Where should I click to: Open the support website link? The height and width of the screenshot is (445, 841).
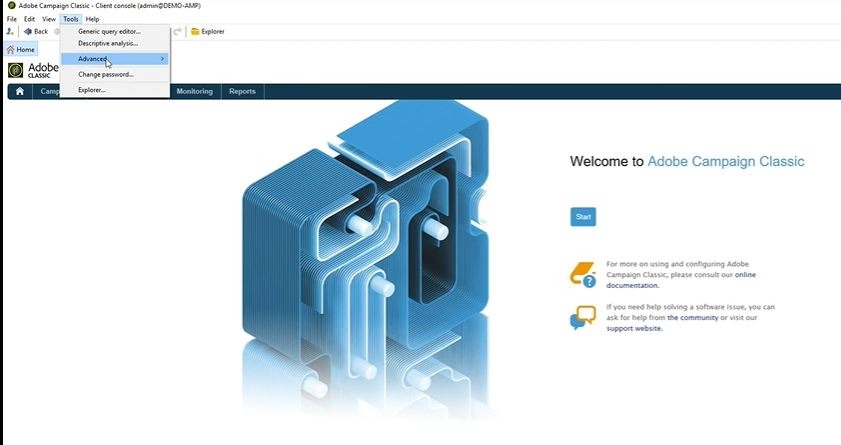635,328
